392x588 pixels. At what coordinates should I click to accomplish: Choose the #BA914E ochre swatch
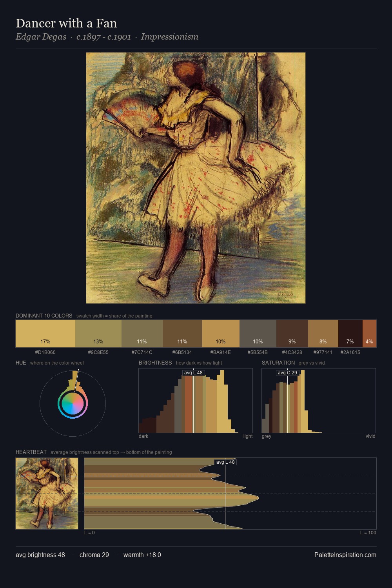(x=221, y=334)
